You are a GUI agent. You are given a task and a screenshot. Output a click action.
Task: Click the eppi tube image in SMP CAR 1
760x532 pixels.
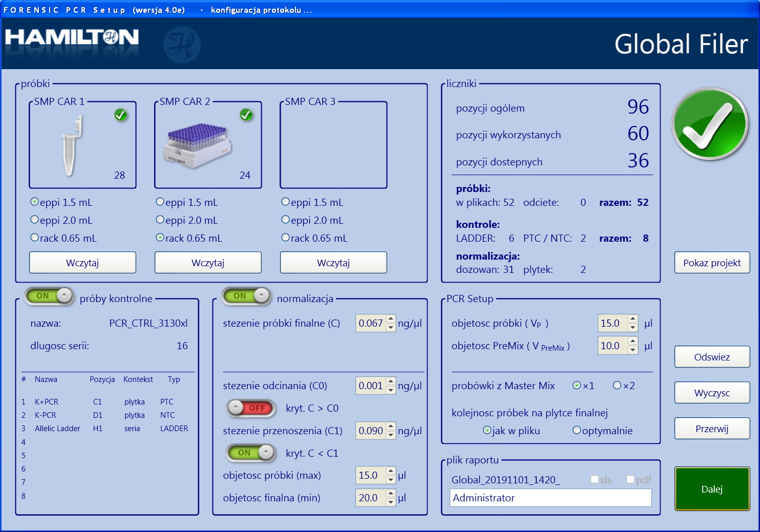pos(72,145)
